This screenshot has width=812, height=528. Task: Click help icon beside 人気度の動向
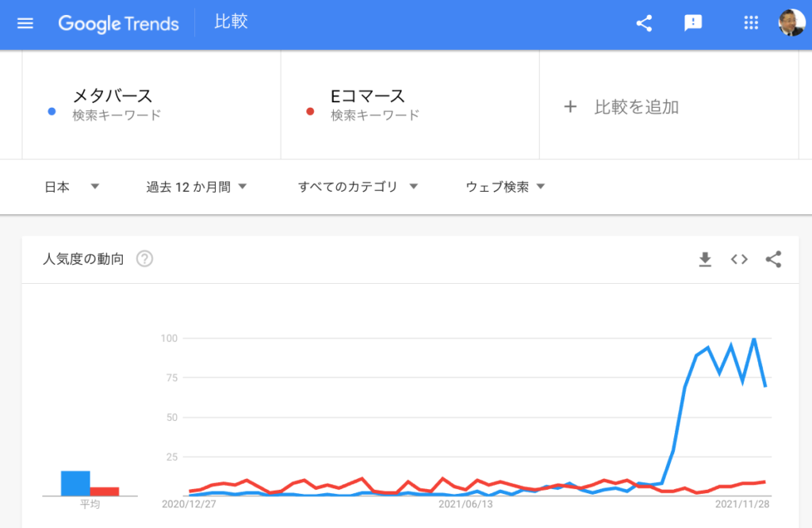pyautogui.click(x=144, y=259)
